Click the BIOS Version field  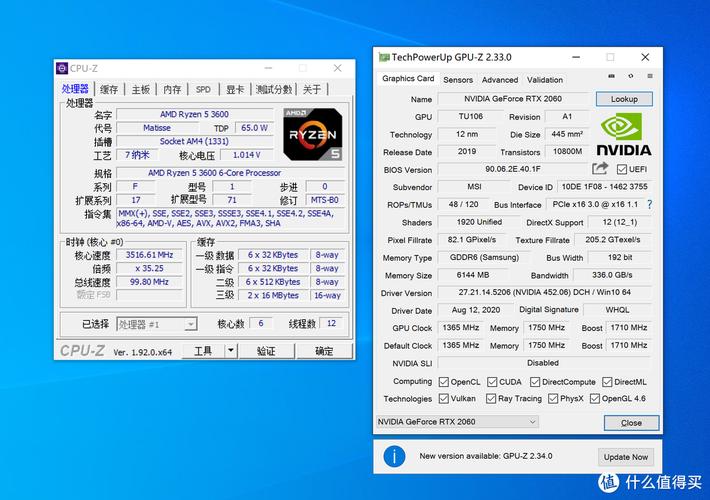pos(513,169)
